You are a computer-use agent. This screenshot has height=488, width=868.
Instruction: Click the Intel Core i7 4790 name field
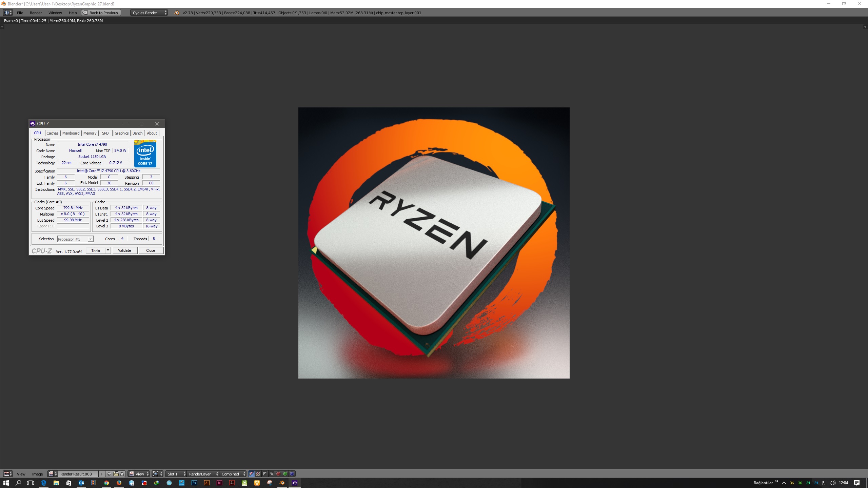pos(92,144)
